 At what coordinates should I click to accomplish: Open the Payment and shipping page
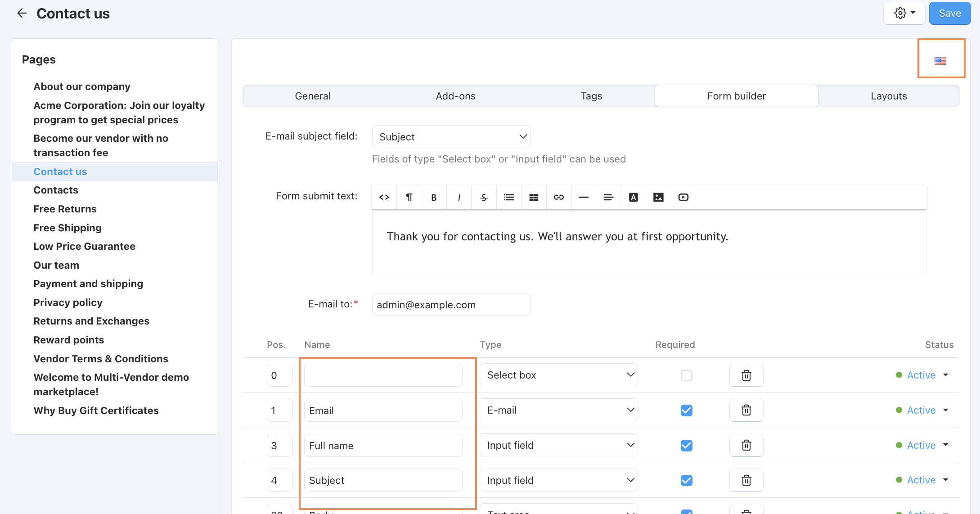pyautogui.click(x=88, y=284)
